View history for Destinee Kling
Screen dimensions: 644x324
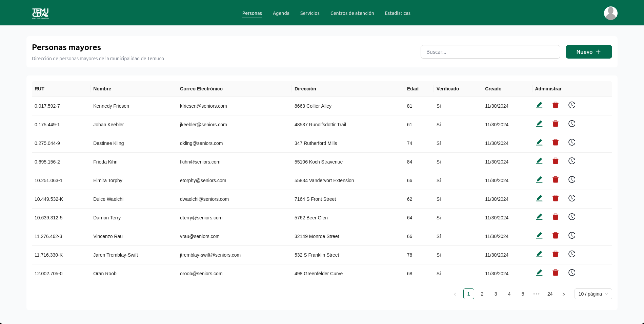click(x=572, y=143)
